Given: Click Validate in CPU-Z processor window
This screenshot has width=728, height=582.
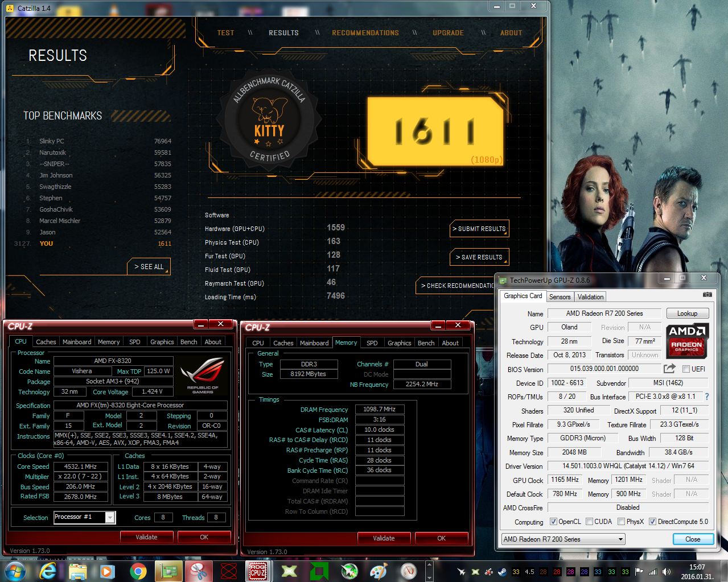Looking at the screenshot, I should [146, 536].
